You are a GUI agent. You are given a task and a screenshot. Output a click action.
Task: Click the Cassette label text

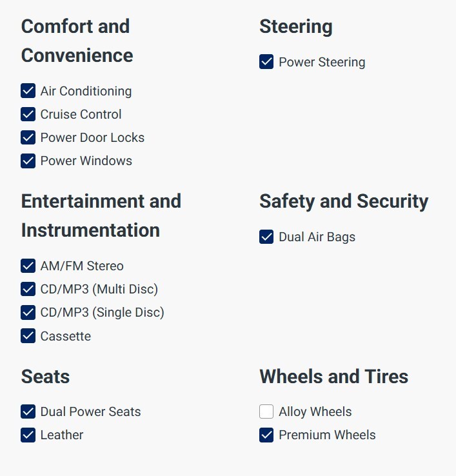pyautogui.click(x=65, y=336)
